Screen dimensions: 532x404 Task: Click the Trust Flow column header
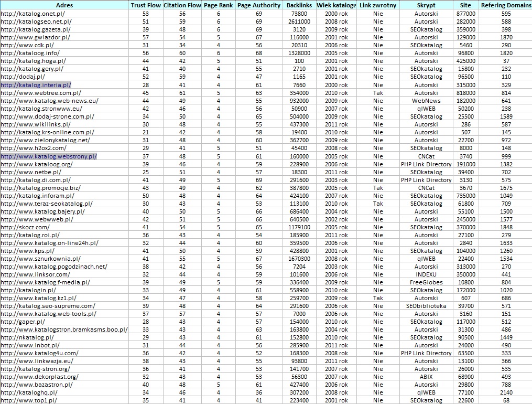[x=146, y=5]
